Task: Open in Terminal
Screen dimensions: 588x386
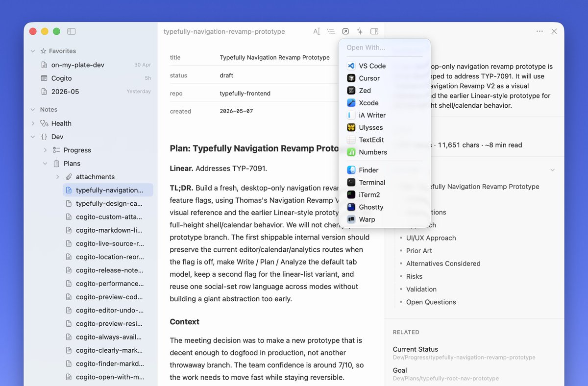Action: pos(385,182)
